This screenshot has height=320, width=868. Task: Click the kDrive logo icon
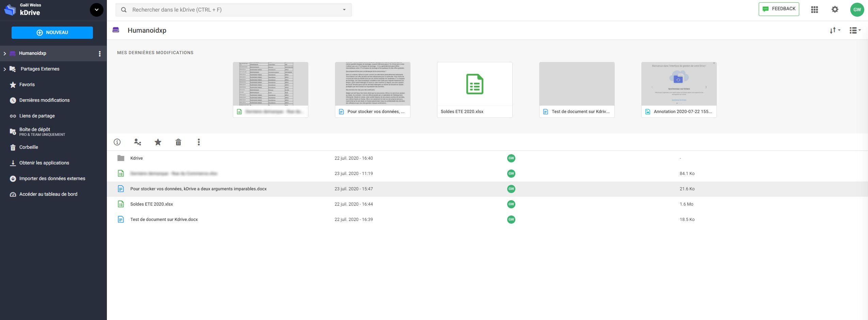tap(10, 10)
